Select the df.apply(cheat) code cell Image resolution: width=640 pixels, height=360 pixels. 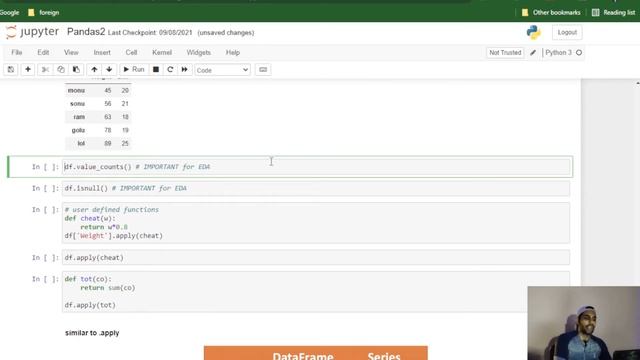(316, 258)
